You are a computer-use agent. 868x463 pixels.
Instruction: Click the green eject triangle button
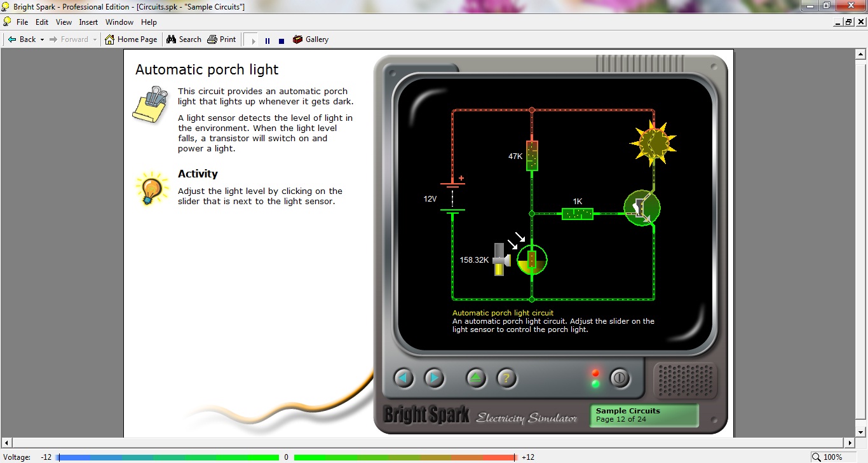pyautogui.click(x=476, y=378)
